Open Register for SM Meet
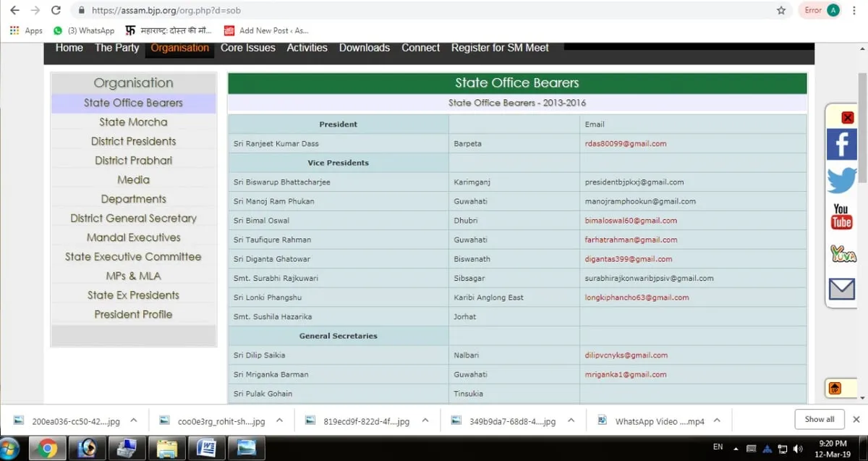The width and height of the screenshot is (868, 461). point(500,48)
